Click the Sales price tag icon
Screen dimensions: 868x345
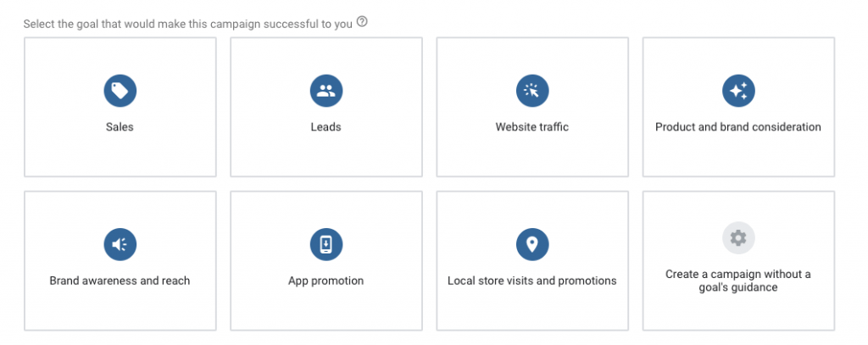coord(120,91)
